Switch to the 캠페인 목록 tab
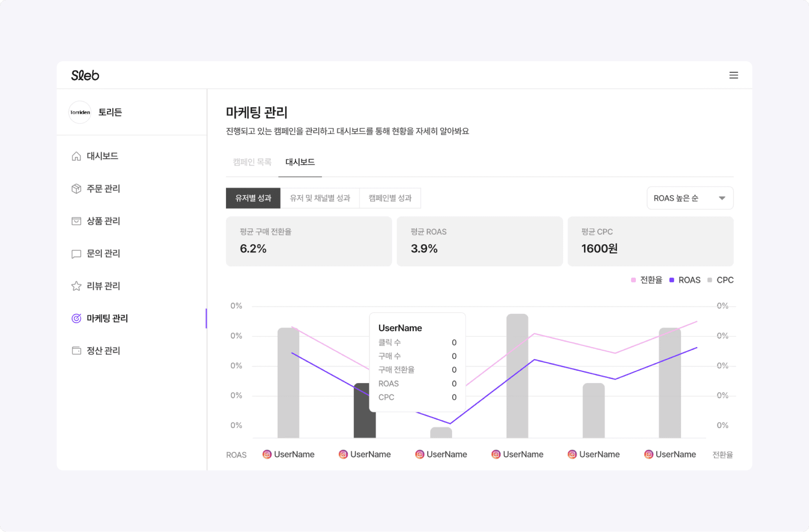 coord(252,162)
